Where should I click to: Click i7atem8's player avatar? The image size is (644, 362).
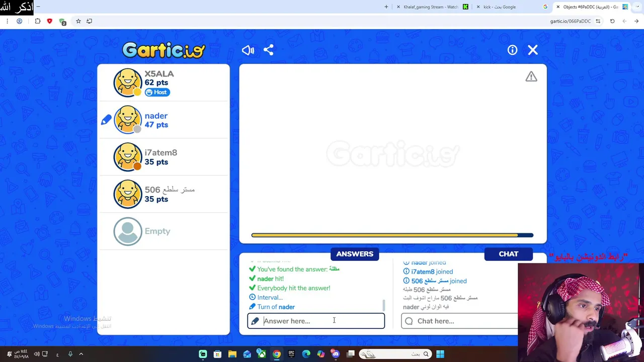pyautogui.click(x=128, y=157)
